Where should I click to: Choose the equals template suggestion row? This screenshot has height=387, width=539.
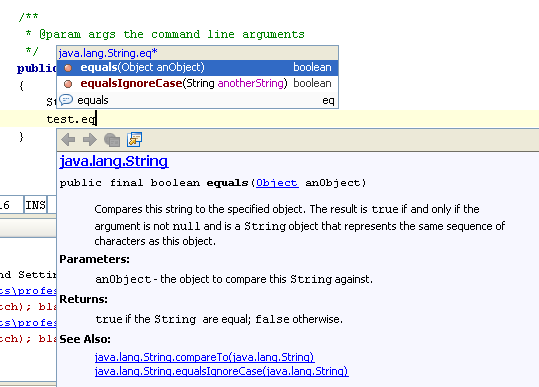coord(197,100)
